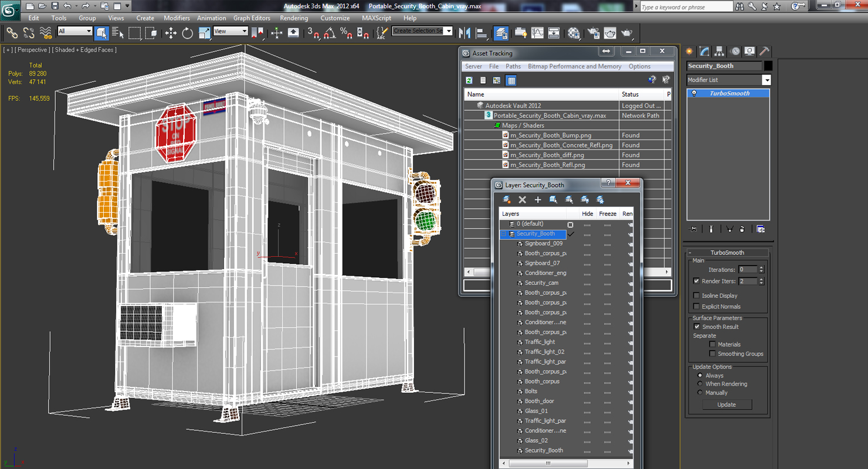Image resolution: width=868 pixels, height=469 pixels.
Task: Collapse the Security_Booth layer tree
Action: point(503,234)
